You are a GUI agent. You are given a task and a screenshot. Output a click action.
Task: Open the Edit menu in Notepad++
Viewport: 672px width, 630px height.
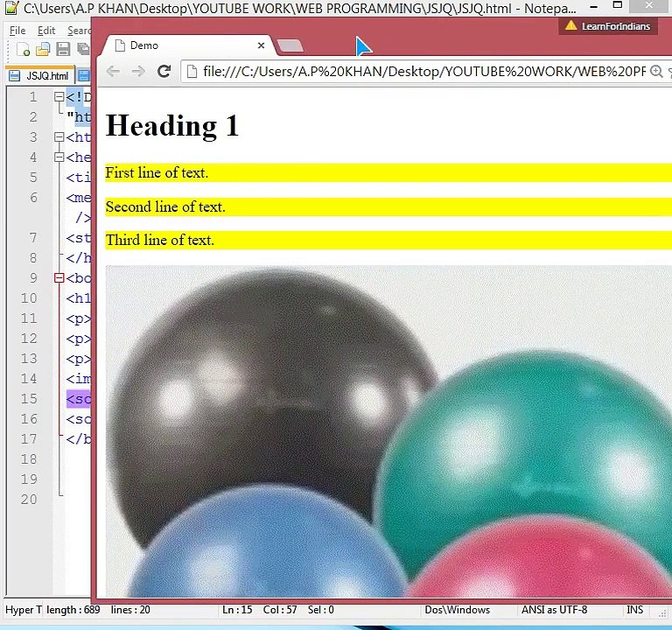[x=46, y=31]
